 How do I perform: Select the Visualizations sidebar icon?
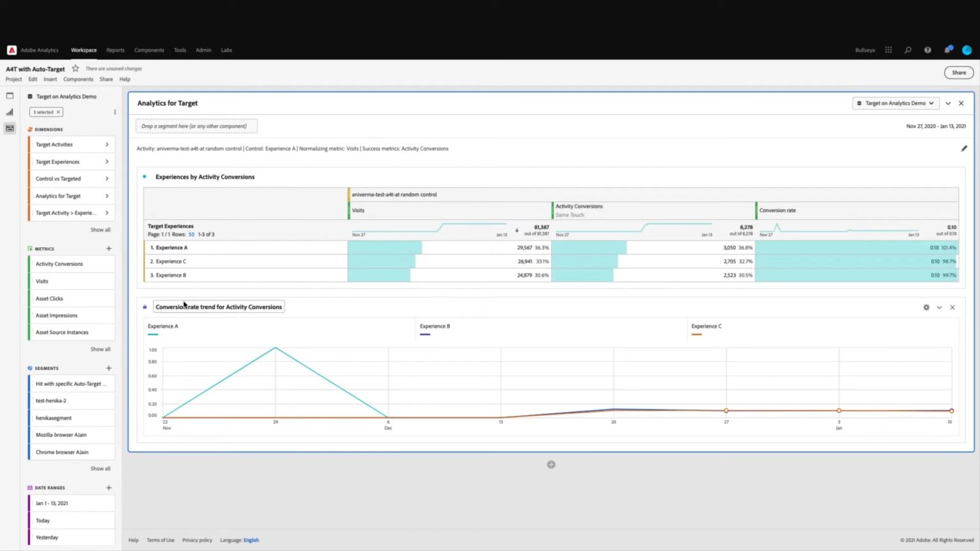(x=10, y=111)
